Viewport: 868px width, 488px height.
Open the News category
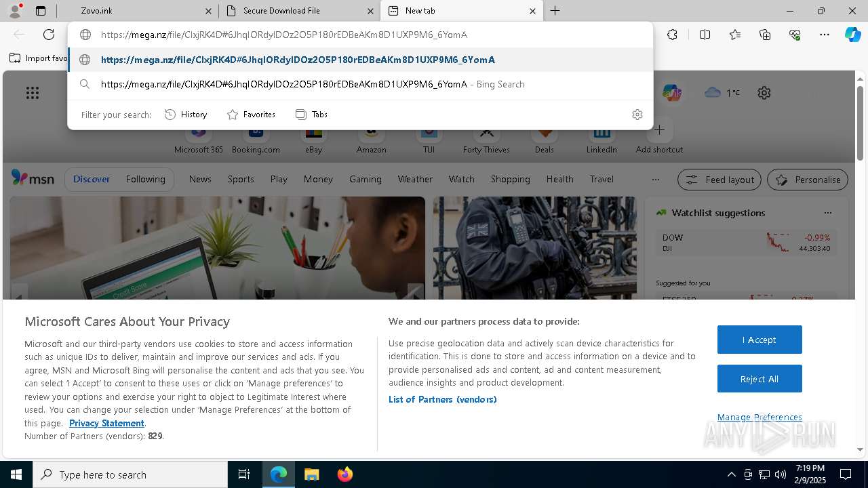[x=200, y=179]
